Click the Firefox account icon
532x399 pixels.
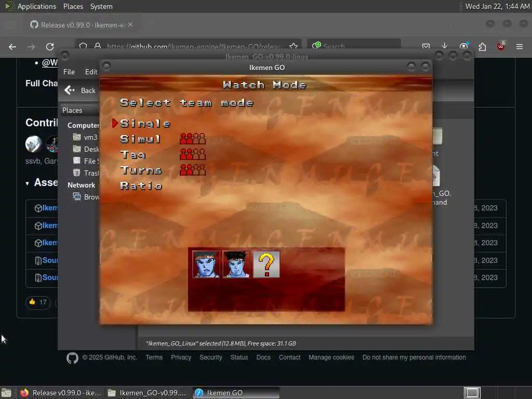(x=463, y=46)
